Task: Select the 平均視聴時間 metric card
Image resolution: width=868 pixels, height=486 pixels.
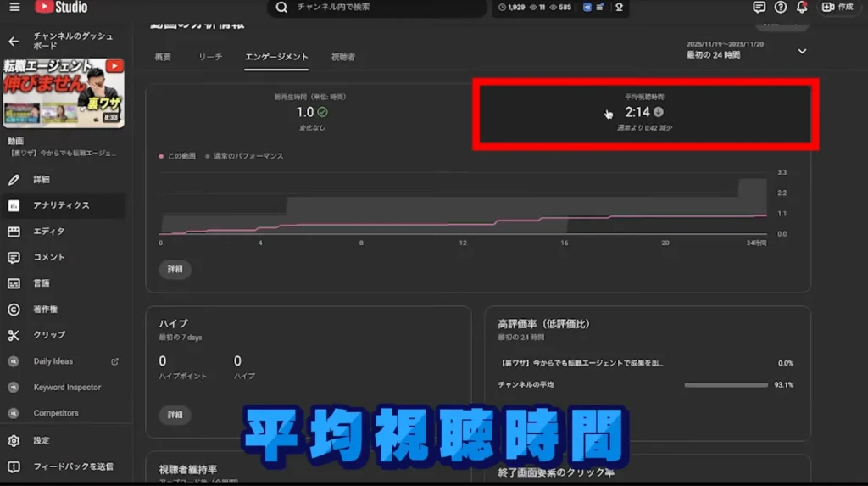Action: coord(644,113)
